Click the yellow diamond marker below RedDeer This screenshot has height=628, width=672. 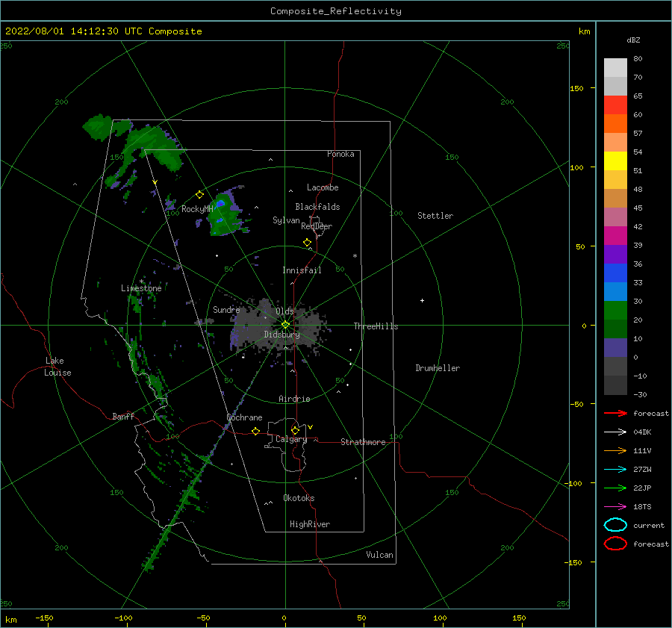click(x=308, y=243)
